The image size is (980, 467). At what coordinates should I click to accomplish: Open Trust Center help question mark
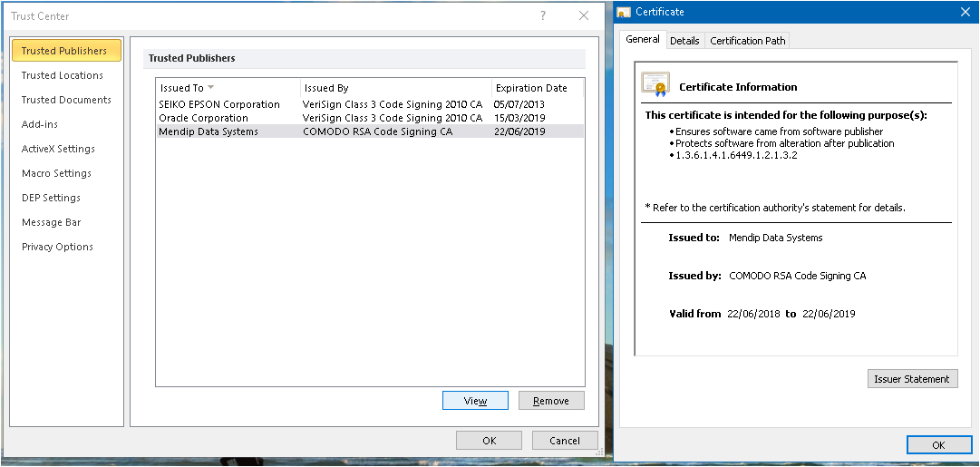point(543,15)
